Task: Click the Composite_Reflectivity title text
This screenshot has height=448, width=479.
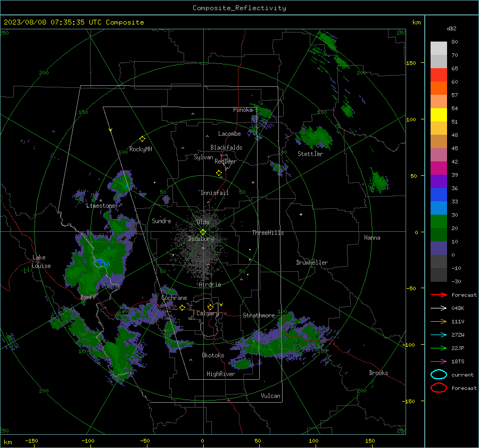Action: click(x=239, y=8)
